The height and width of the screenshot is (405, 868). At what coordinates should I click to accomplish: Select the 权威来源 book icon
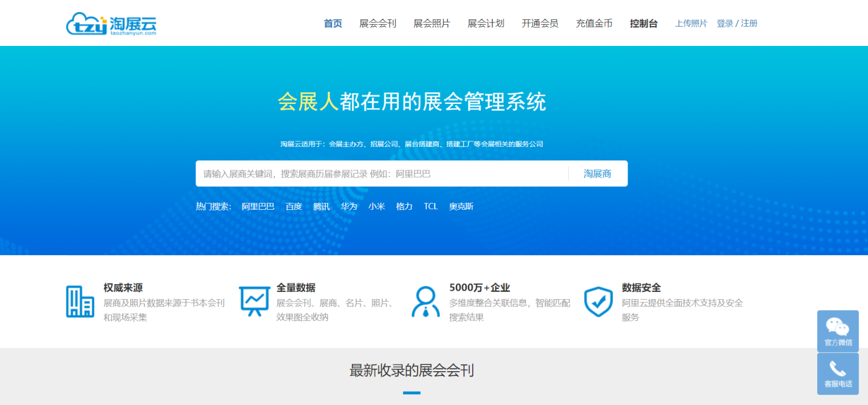coord(80,301)
